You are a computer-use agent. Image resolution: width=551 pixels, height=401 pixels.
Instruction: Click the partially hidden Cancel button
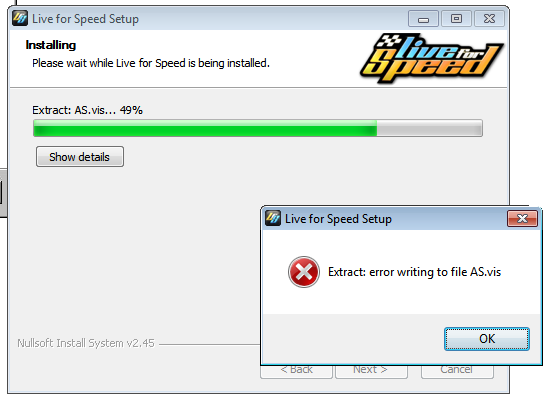pyautogui.click(x=457, y=372)
